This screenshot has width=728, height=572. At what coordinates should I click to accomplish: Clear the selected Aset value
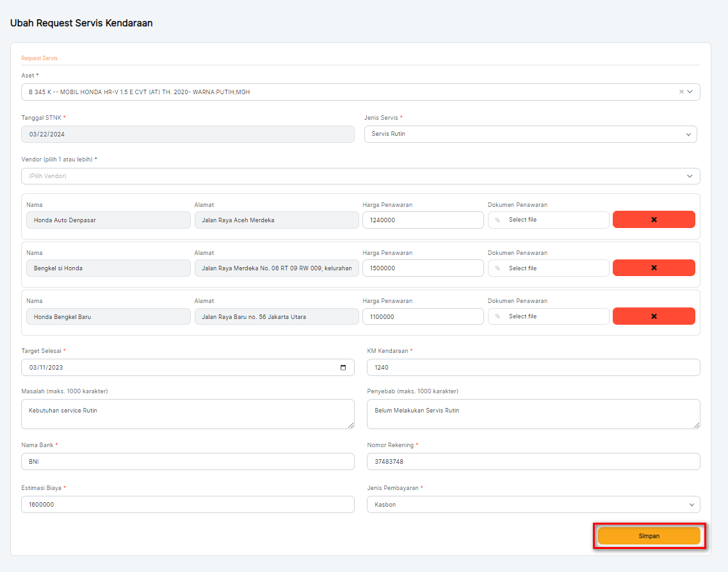click(681, 92)
